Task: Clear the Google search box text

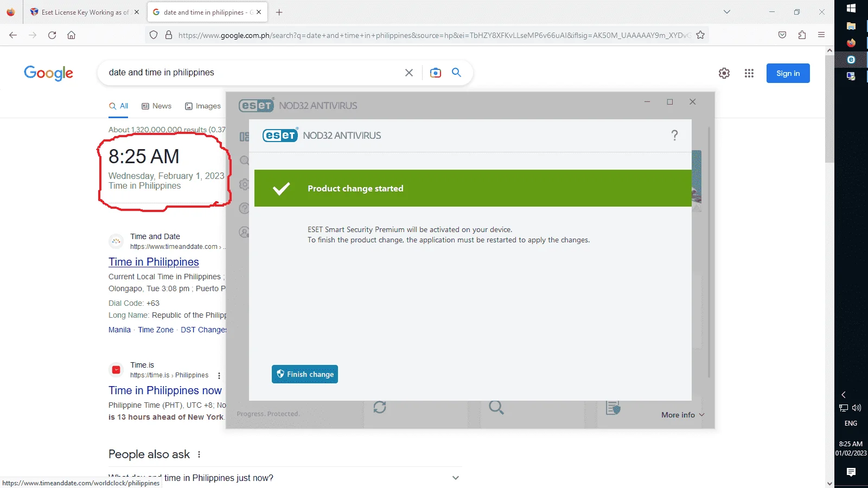Action: click(409, 73)
